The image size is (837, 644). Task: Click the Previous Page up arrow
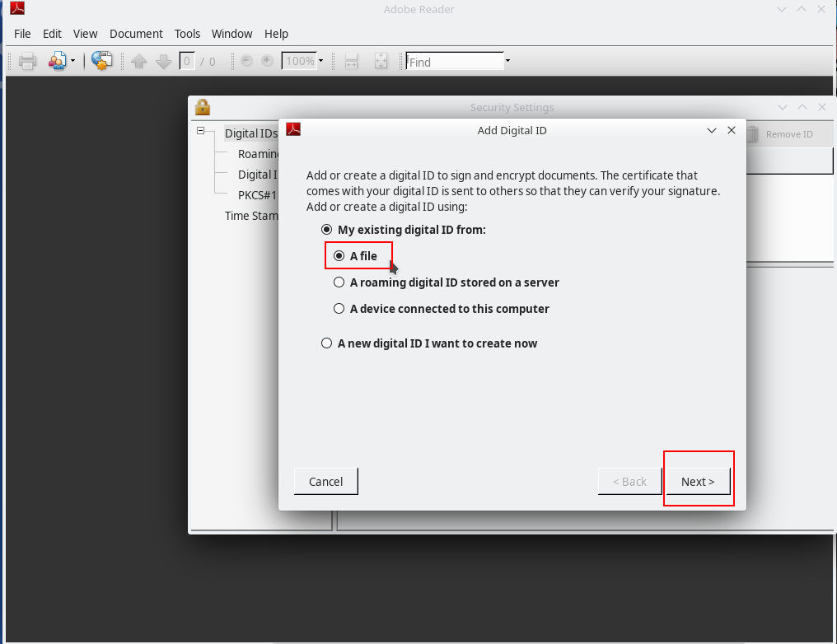[139, 61]
